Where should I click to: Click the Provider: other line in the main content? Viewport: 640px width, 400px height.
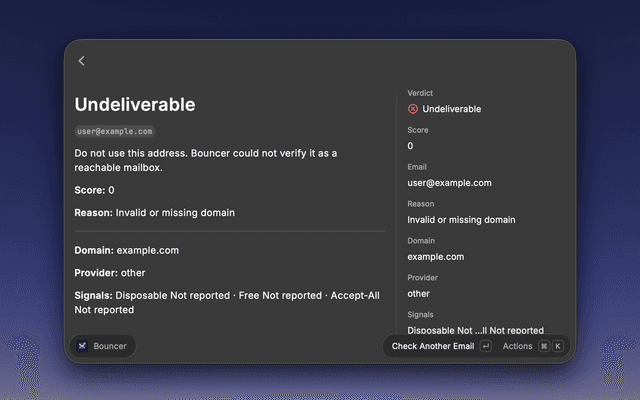point(110,273)
